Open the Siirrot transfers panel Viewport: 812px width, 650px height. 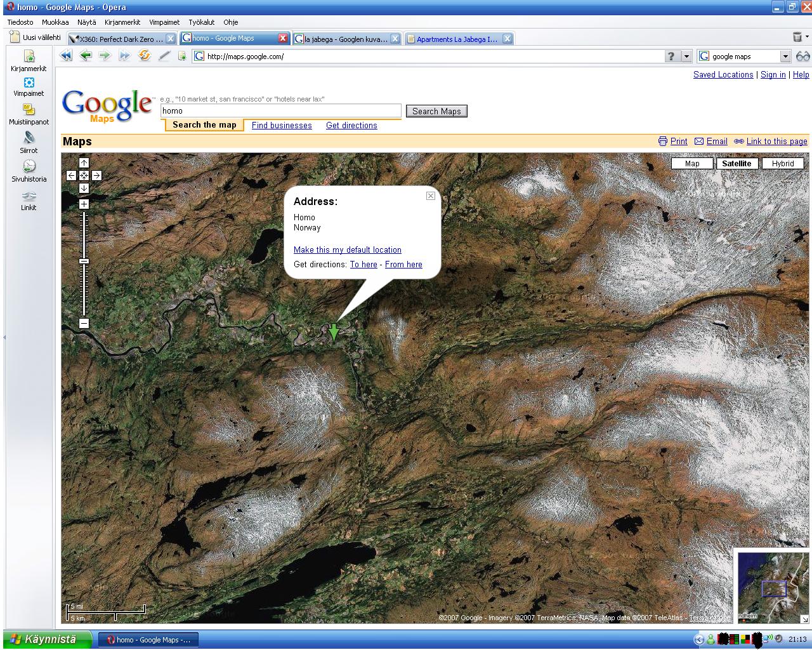coord(29,142)
